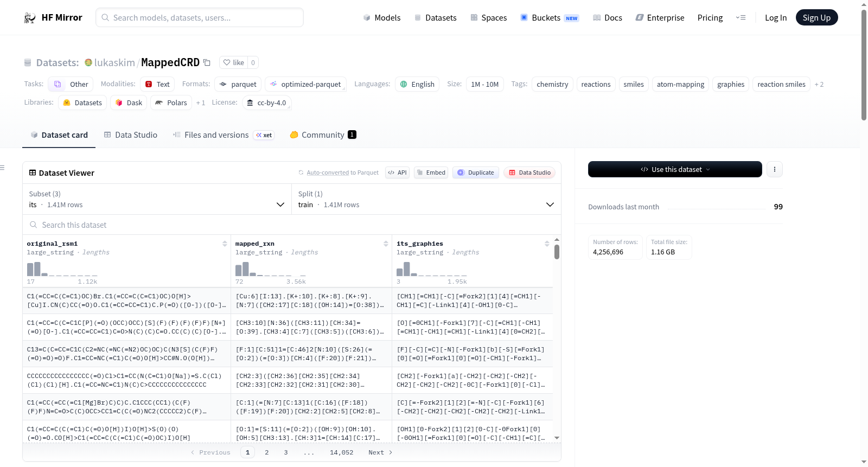868x467 pixels.
Task: Click the Sign Up button
Action: pyautogui.click(x=816, y=18)
